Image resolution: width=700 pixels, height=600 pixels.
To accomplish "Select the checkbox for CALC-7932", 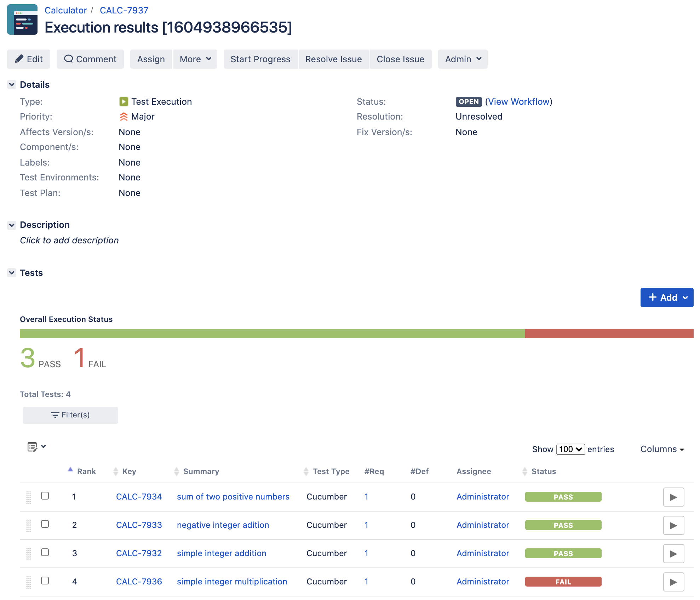I will pyautogui.click(x=45, y=552).
